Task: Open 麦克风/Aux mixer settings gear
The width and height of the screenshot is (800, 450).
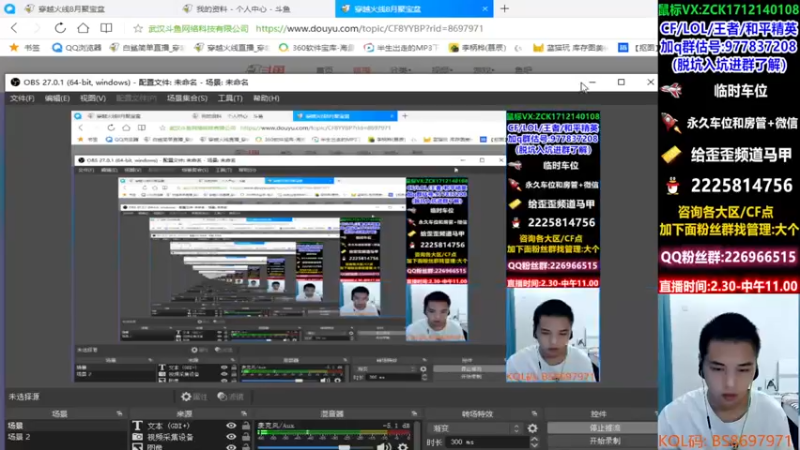Action: tap(403, 447)
